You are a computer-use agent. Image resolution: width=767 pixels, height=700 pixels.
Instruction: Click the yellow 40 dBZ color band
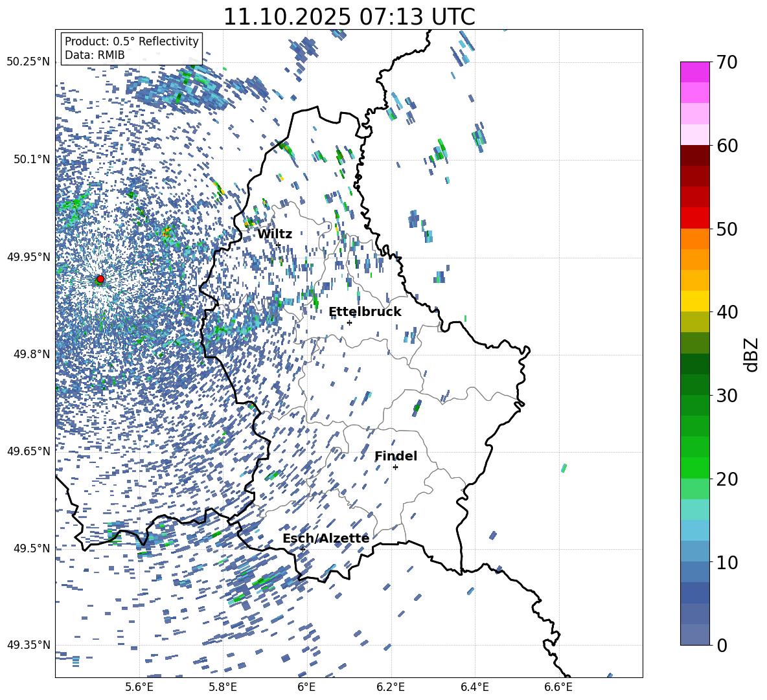point(694,301)
